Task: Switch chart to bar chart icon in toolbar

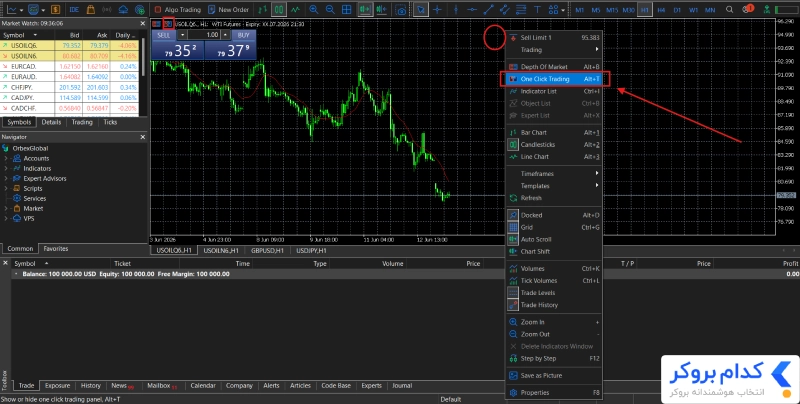Action: [x=262, y=10]
